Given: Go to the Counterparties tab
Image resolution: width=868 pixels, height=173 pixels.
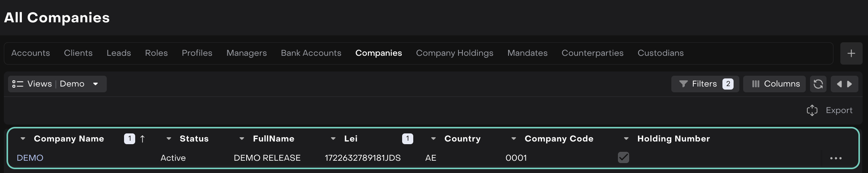Looking at the screenshot, I should pyautogui.click(x=592, y=53).
